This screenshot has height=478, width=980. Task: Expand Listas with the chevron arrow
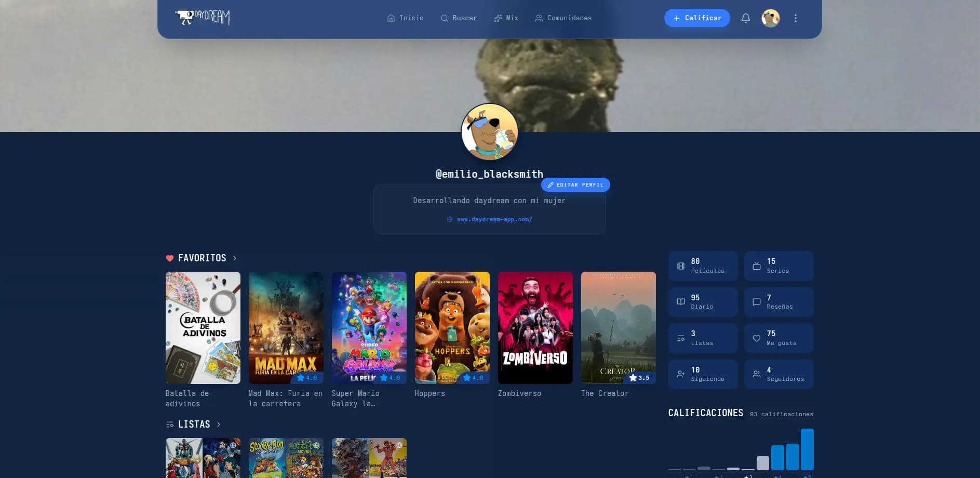tap(219, 424)
